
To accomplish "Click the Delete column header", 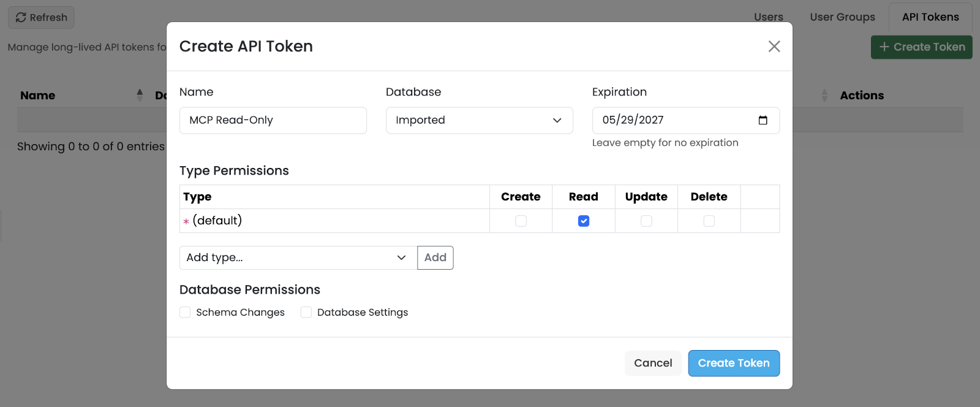I will (709, 197).
